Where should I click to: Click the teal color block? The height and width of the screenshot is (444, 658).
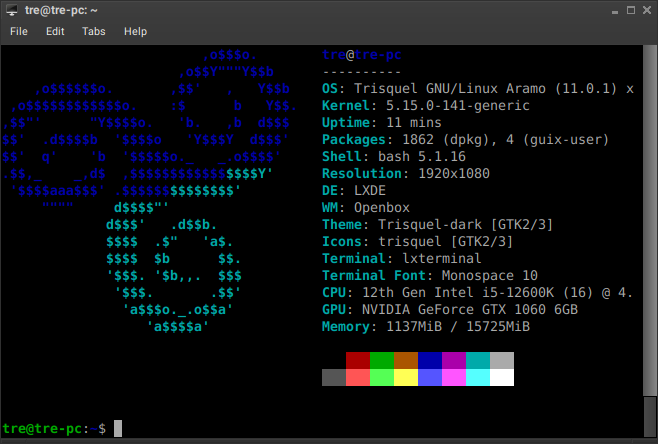click(478, 360)
